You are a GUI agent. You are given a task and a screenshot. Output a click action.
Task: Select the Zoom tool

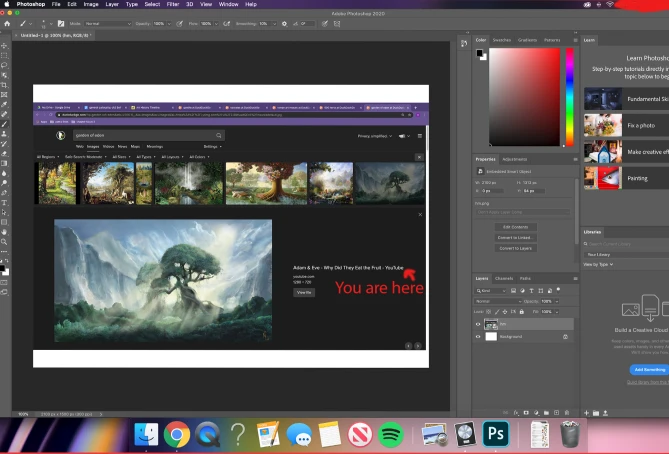(x=4, y=242)
